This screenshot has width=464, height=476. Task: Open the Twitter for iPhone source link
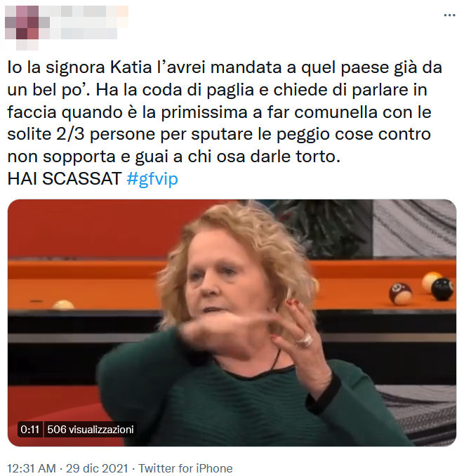185,468
